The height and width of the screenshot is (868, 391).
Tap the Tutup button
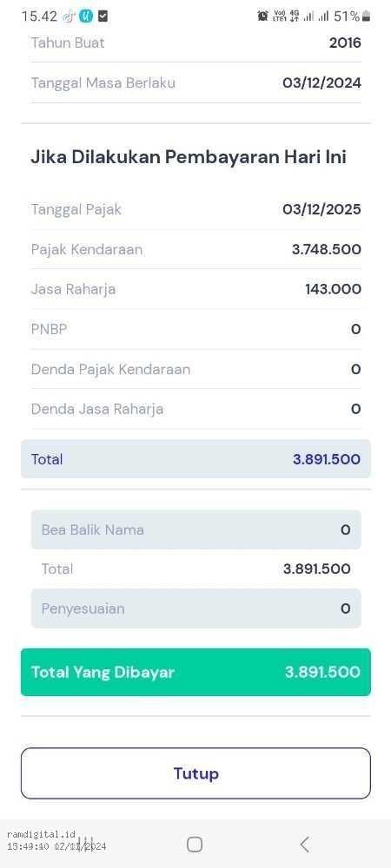(x=195, y=773)
